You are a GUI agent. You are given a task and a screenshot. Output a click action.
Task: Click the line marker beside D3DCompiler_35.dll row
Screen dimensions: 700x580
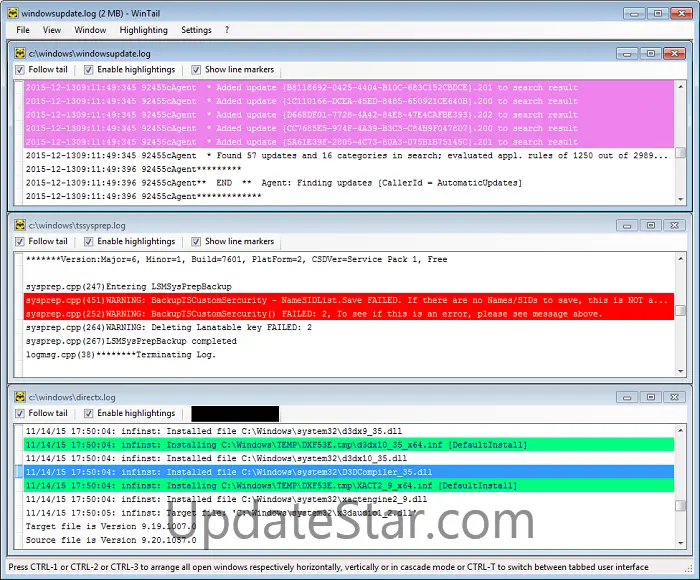tap(19, 472)
